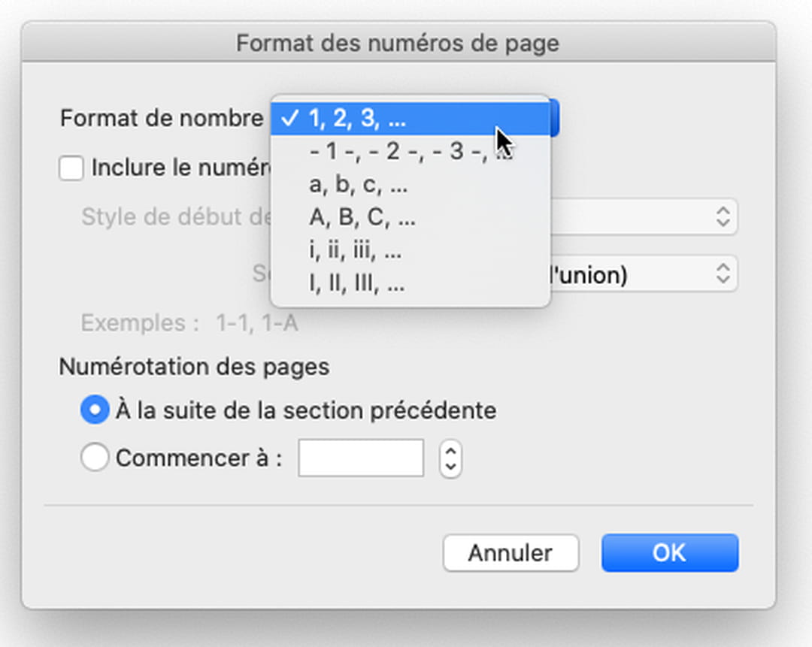Screen dimensions: 812x647
Task: Open the "Style de début" dropdown chevron
Action: [722, 216]
